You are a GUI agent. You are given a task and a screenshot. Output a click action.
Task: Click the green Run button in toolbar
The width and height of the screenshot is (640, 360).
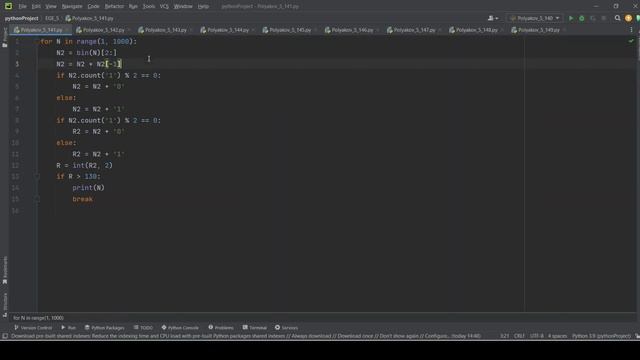coord(571,18)
